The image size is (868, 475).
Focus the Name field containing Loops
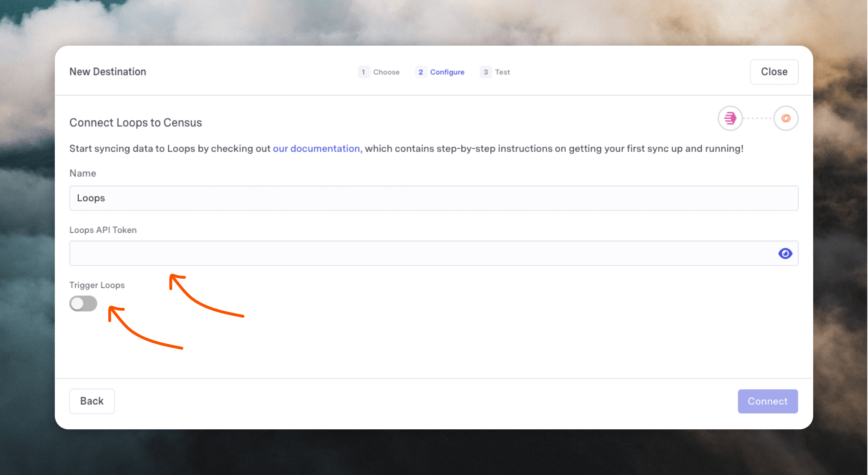[434, 198]
